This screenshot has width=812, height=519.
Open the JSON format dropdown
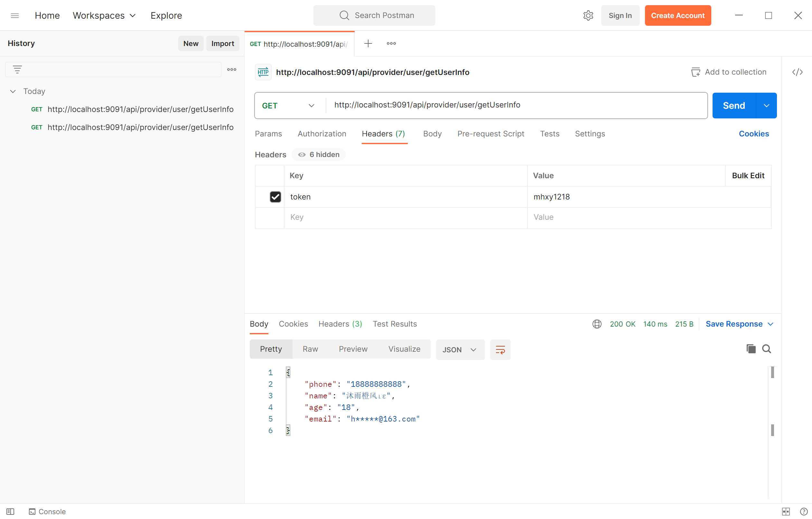coord(460,350)
